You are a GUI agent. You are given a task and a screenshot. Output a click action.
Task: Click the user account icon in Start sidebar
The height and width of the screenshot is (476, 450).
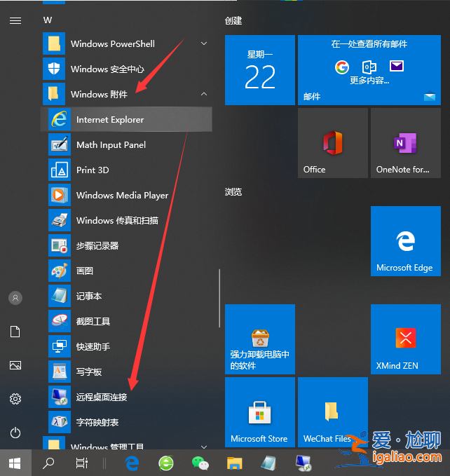tap(15, 298)
